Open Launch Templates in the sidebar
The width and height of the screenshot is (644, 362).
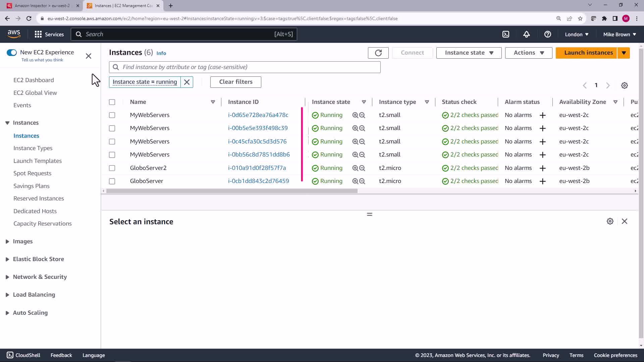click(38, 161)
